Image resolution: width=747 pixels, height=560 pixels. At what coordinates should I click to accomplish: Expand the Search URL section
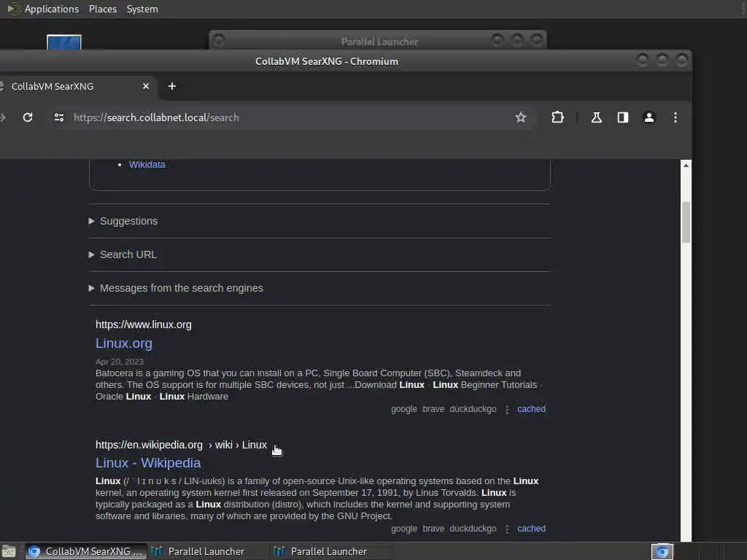123,254
